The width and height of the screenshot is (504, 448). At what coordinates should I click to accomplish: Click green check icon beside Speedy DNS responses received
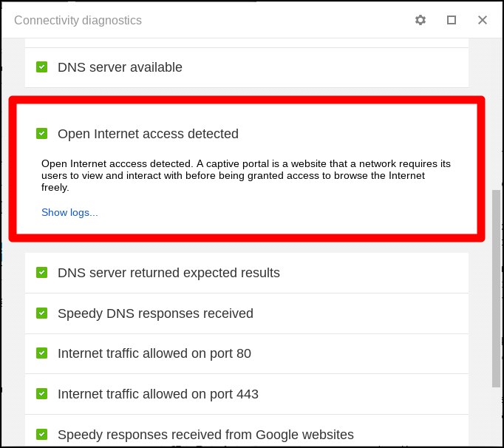[42, 313]
